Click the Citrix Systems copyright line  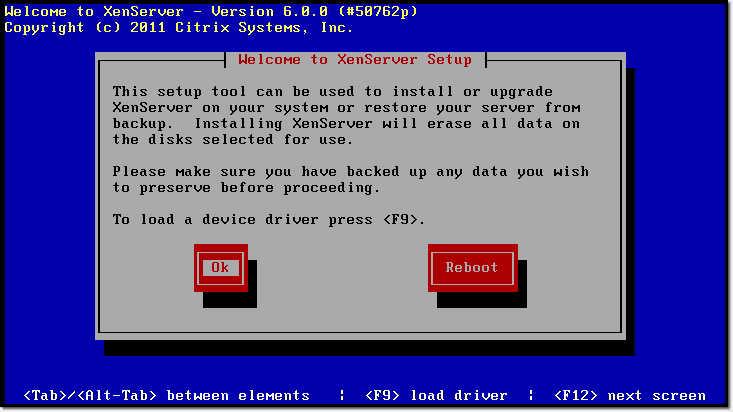(x=179, y=28)
